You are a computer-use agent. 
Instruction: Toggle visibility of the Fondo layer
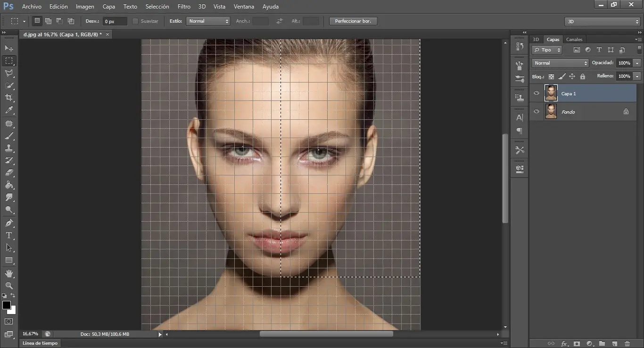pos(536,112)
